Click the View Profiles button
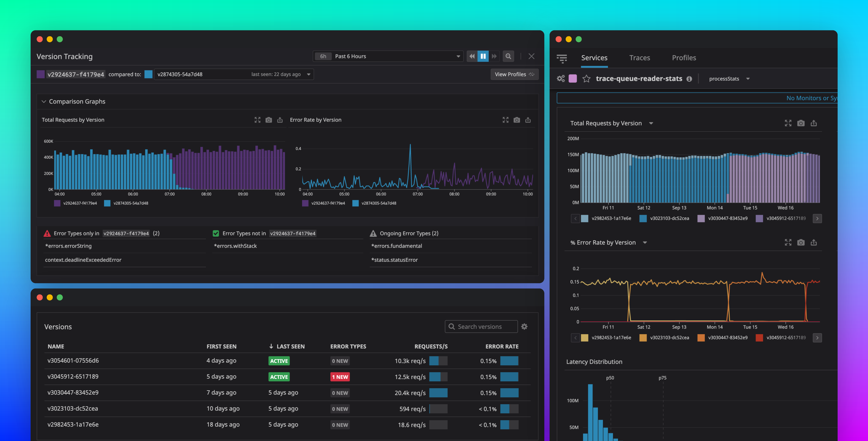This screenshot has height=441, width=868. pyautogui.click(x=515, y=74)
